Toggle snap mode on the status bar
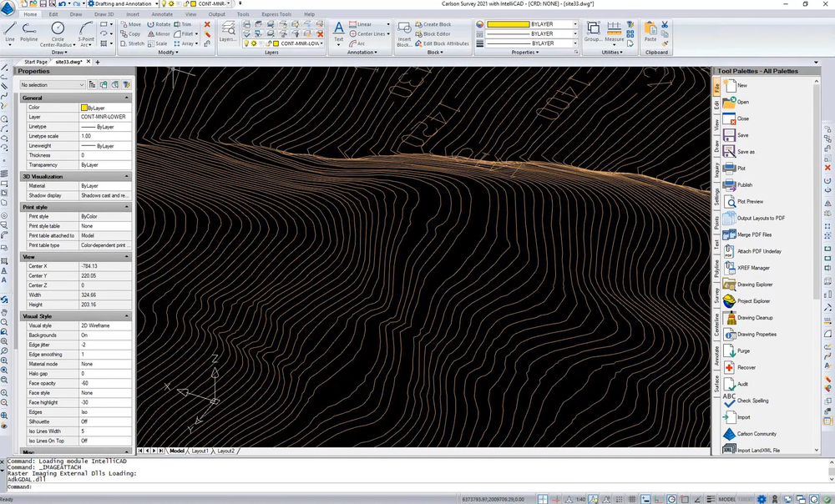This screenshot has width=835, height=504. point(618,496)
